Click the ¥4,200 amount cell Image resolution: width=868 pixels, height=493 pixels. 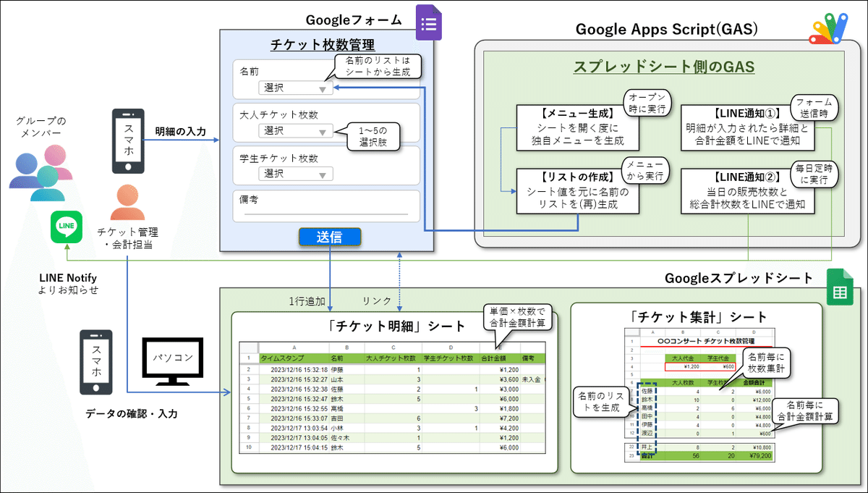click(x=501, y=428)
